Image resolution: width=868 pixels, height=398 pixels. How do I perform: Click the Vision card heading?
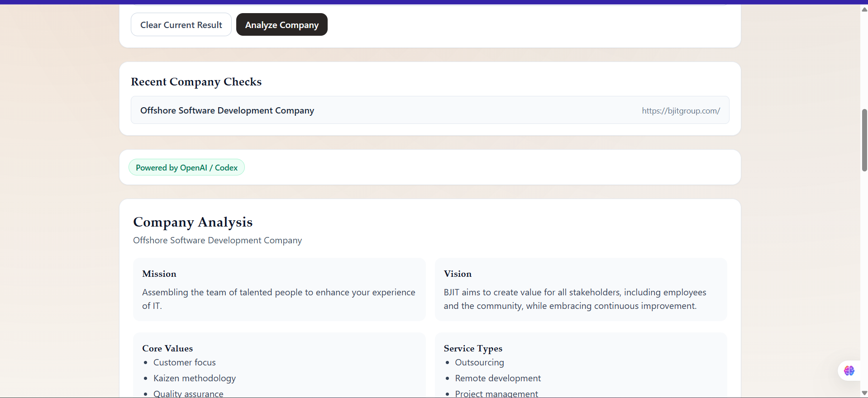pos(458,274)
